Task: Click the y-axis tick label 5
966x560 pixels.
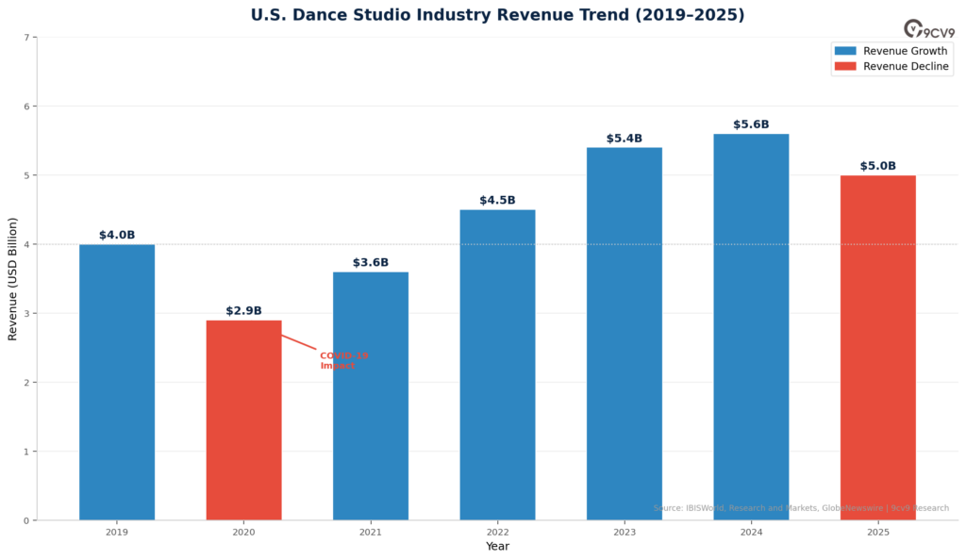Action: pos(26,175)
